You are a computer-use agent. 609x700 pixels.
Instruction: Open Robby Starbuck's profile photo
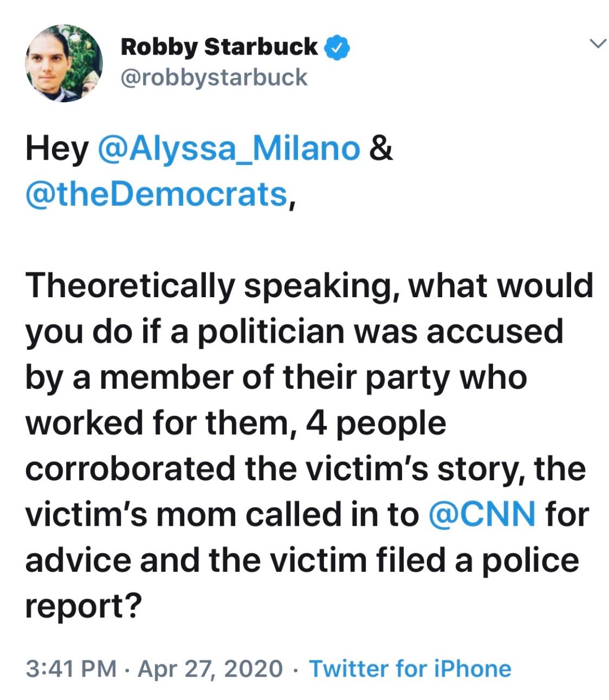64,63
